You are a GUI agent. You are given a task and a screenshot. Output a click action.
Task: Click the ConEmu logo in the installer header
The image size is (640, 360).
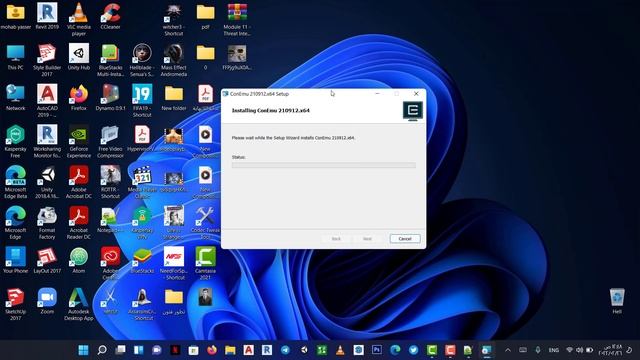tap(413, 111)
